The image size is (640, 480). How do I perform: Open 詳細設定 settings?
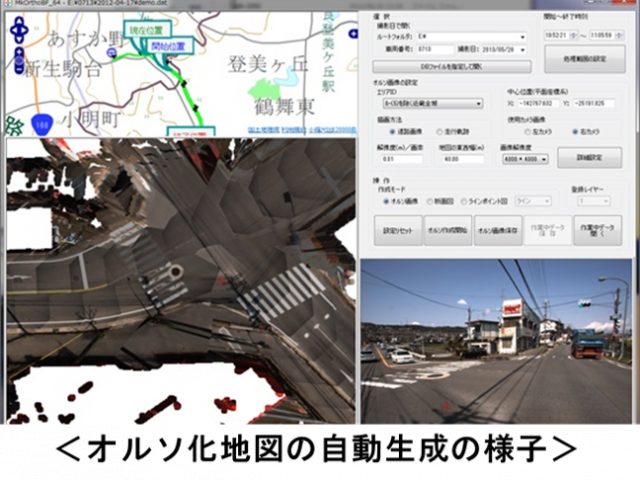point(589,157)
